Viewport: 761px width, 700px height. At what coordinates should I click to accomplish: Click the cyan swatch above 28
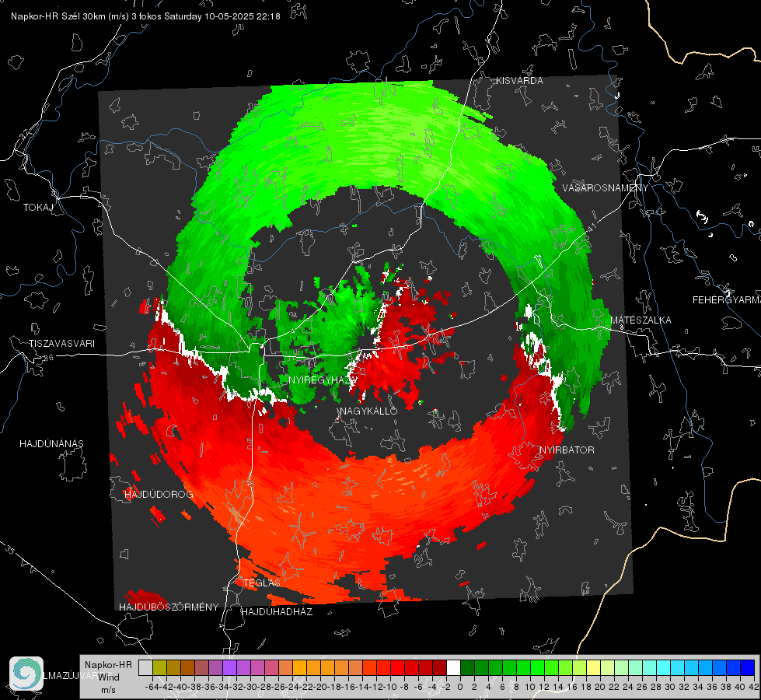pos(664,667)
